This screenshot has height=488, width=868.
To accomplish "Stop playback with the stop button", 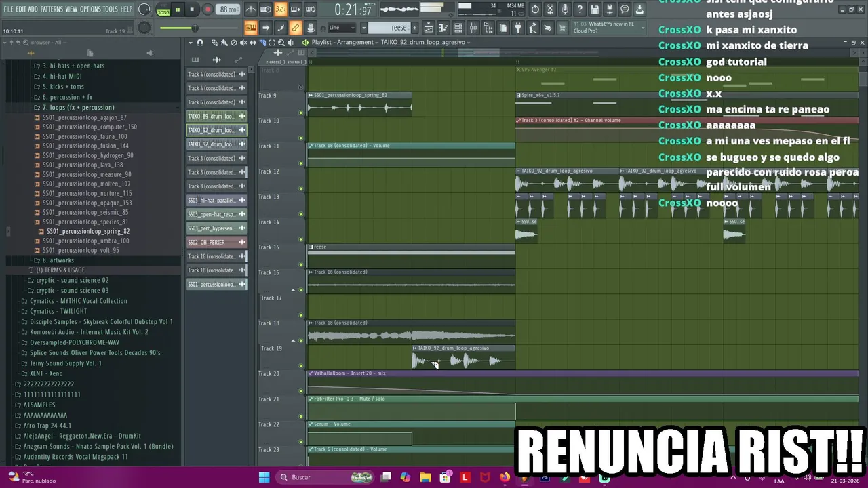I will (192, 9).
